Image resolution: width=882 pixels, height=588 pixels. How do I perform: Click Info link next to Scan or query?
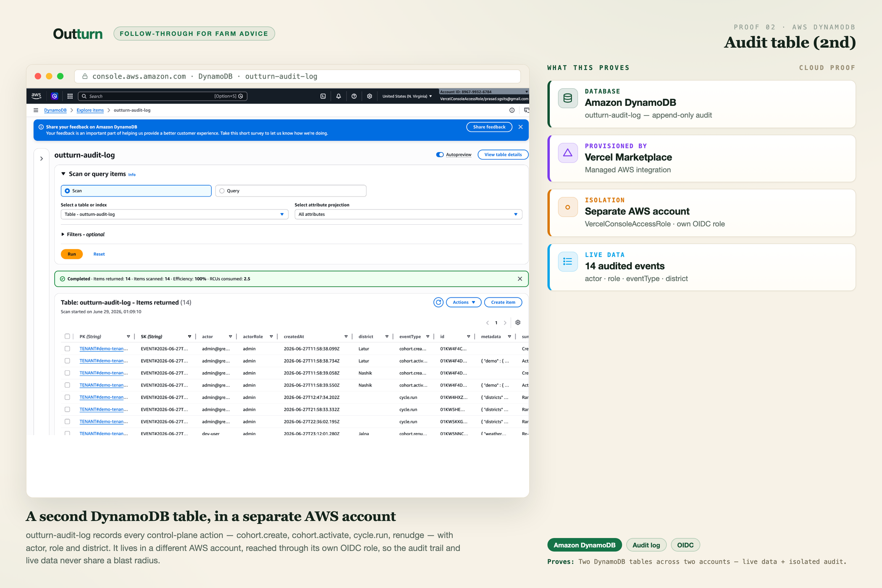tap(132, 175)
